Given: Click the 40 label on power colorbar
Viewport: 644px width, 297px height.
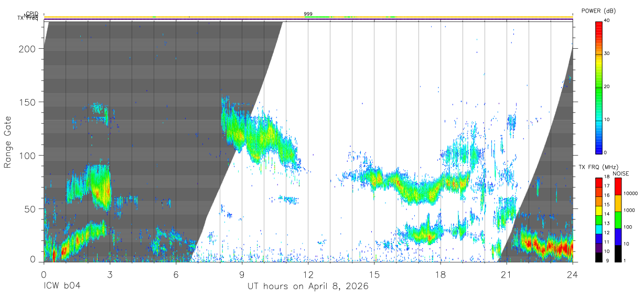Looking at the screenshot, I should [x=607, y=20].
